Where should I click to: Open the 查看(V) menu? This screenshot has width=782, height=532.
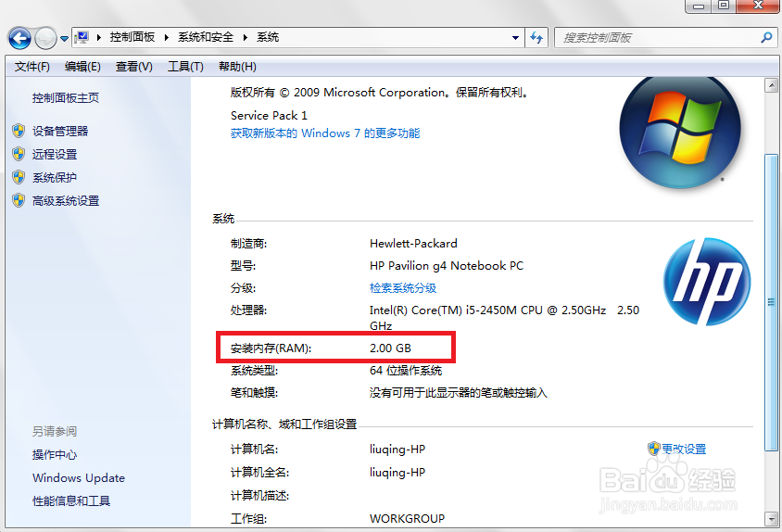133,67
